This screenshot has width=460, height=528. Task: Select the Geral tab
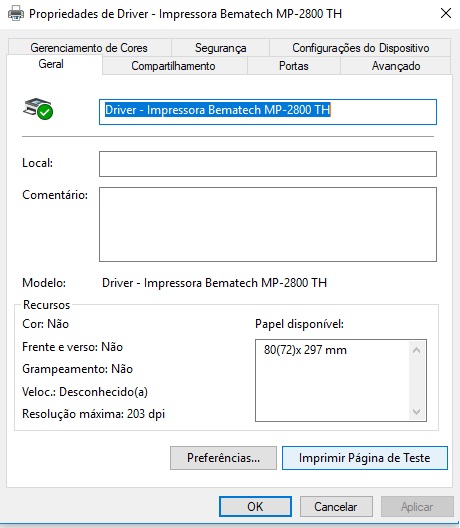(51, 64)
